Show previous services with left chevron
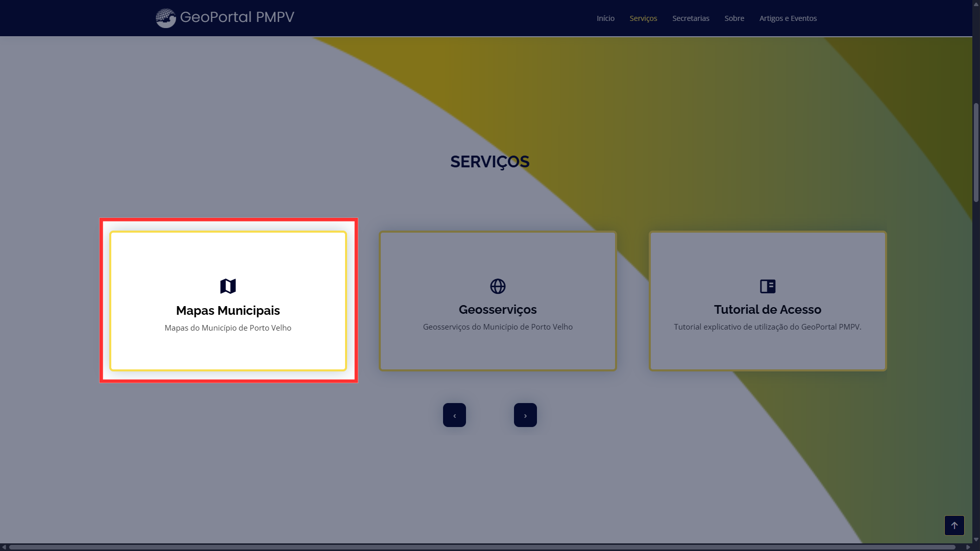Image resolution: width=980 pixels, height=551 pixels. coord(454,415)
